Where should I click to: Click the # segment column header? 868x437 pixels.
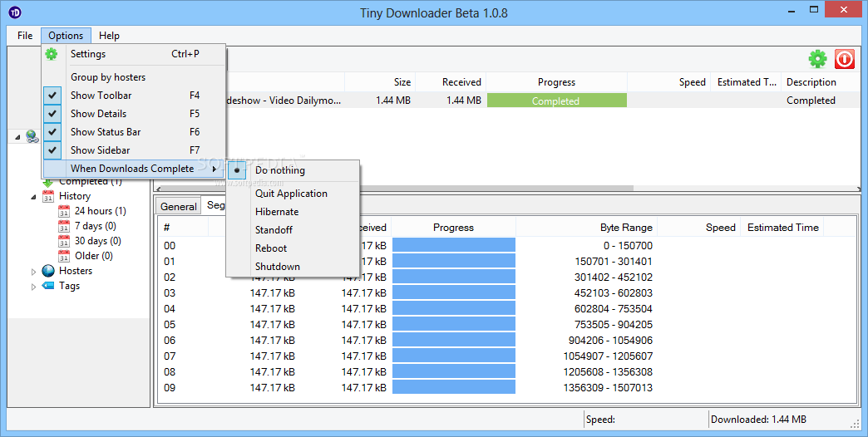[183, 228]
